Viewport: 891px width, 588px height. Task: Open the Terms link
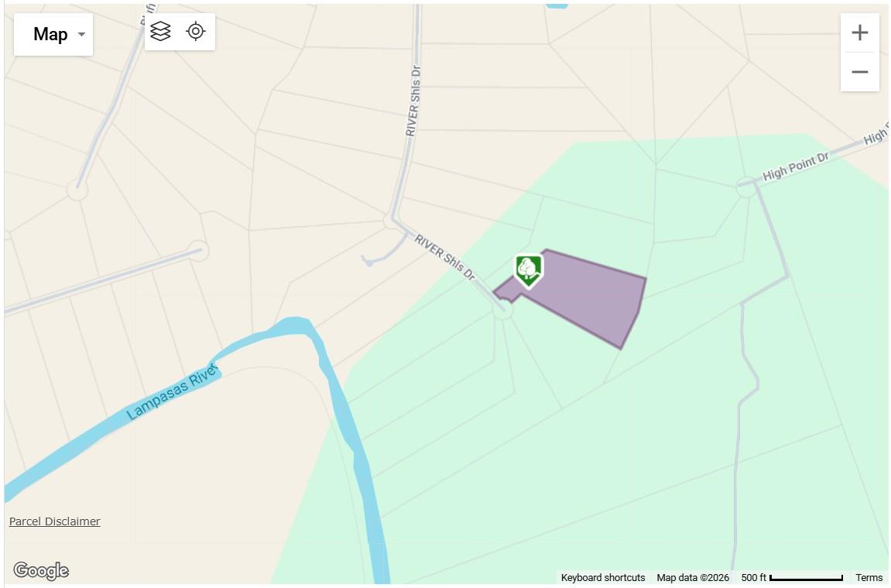(869, 577)
